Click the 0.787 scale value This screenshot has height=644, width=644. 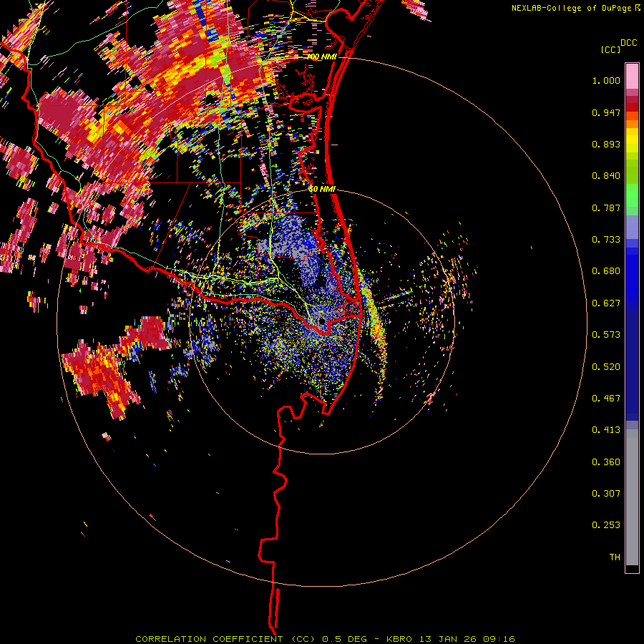[x=606, y=208]
